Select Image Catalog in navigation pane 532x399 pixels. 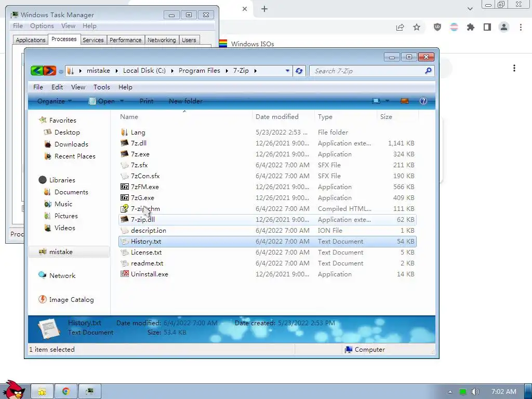click(71, 300)
